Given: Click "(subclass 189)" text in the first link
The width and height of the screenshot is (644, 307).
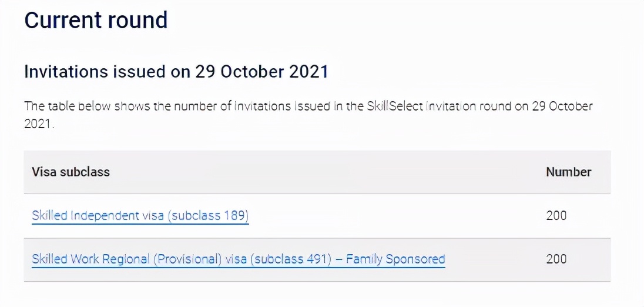Looking at the screenshot, I should 208,215.
